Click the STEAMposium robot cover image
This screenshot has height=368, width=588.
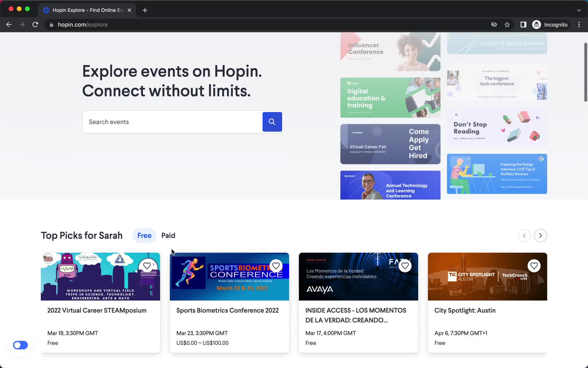click(100, 277)
